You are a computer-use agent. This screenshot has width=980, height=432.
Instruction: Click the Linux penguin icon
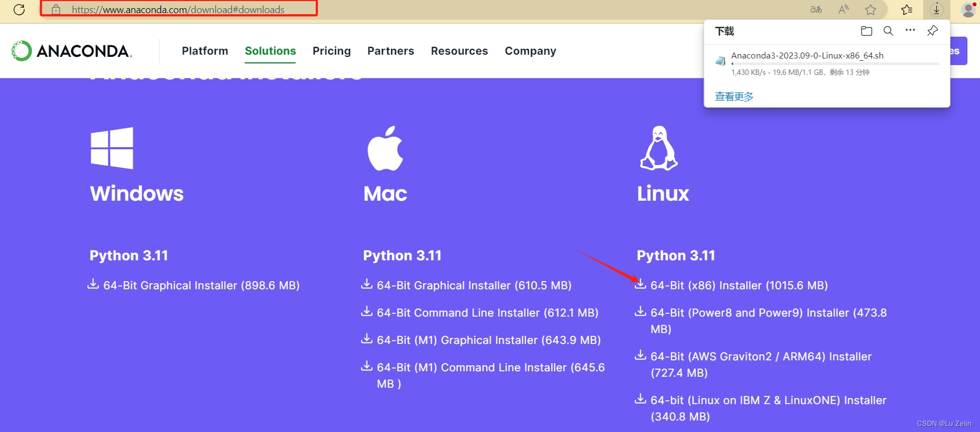point(659,148)
